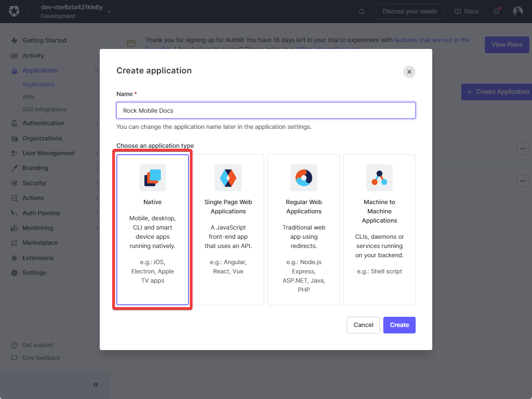The height and width of the screenshot is (399, 532).
Task: Click the billing credit card icon
Action: tap(131, 43)
